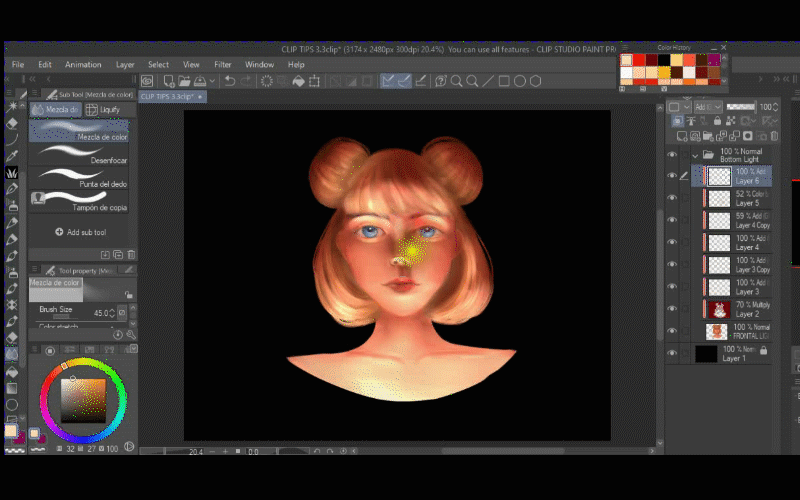This screenshot has height=500, width=800.
Task: Click the Save icon in the command bar
Action: pyautogui.click(x=200, y=81)
